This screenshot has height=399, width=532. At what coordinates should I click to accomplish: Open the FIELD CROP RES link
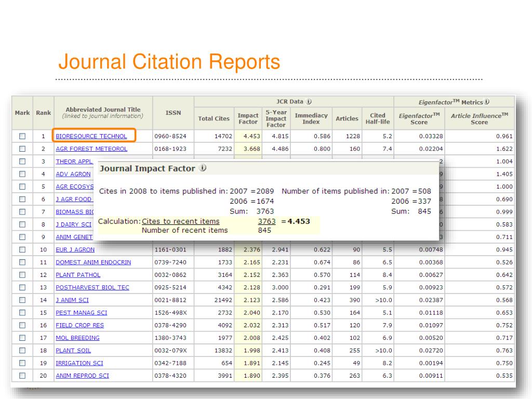point(79,325)
